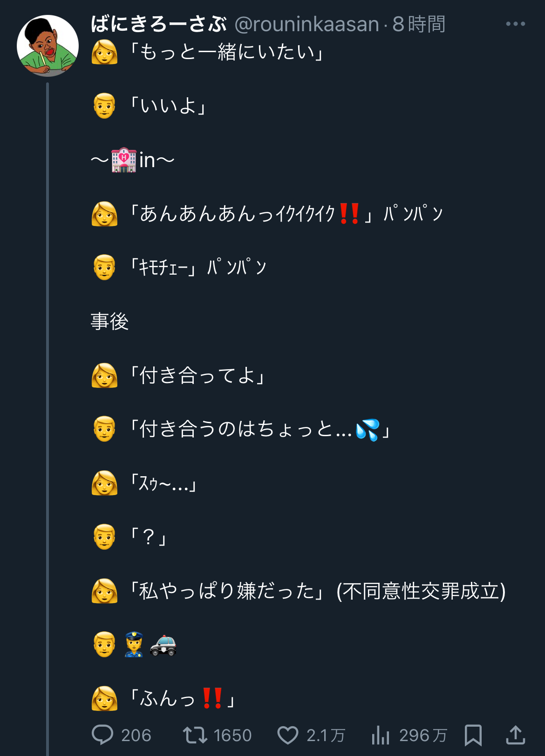Click the vertical thread line below avatar
The image size is (545, 756).
48,419
